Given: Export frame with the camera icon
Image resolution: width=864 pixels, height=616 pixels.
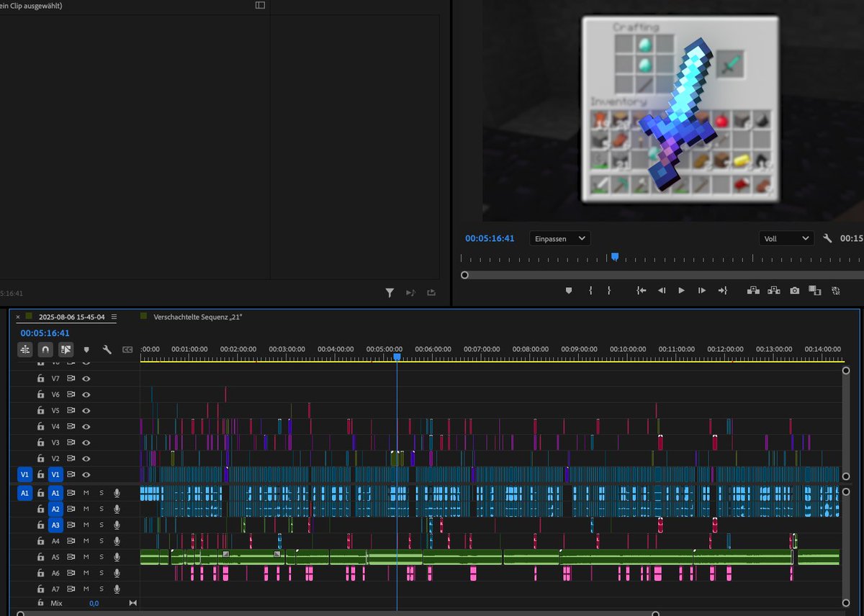Looking at the screenshot, I should click(794, 290).
